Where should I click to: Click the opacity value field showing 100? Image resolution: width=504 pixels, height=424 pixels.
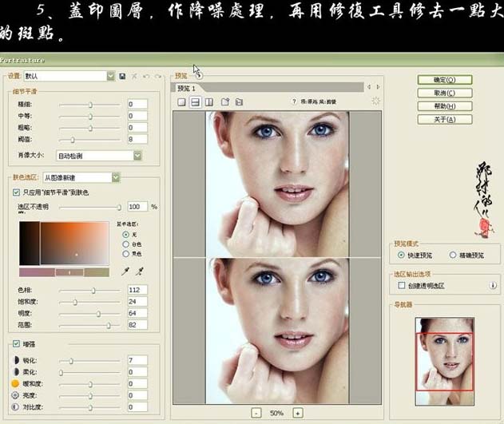[137, 207]
